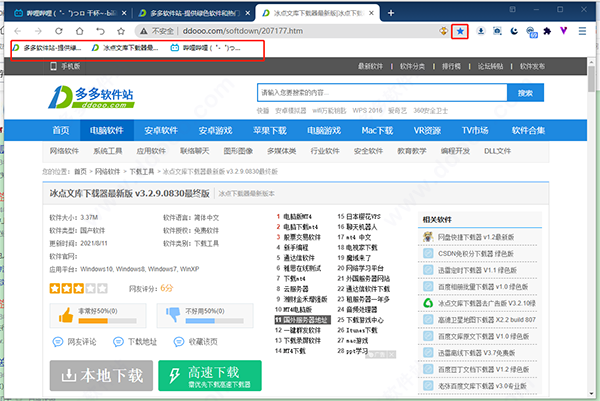600x401 pixels.
Task: Open the browser hamburger menu
Action: point(582,31)
